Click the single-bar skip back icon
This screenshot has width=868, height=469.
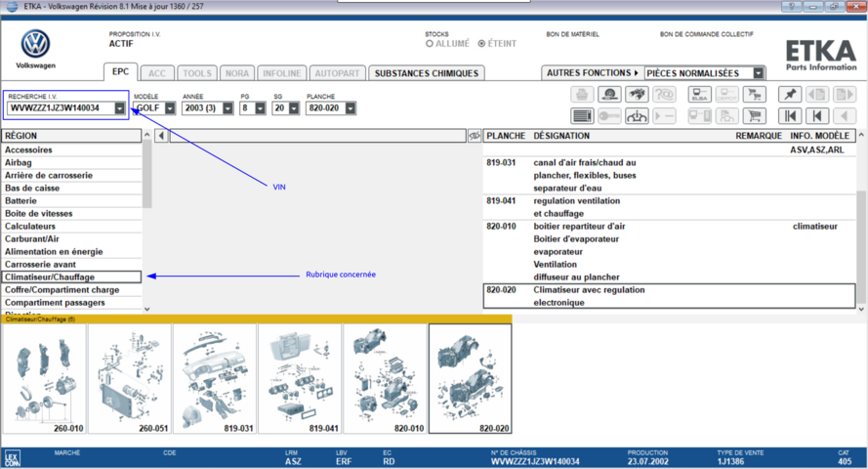pyautogui.click(x=817, y=116)
